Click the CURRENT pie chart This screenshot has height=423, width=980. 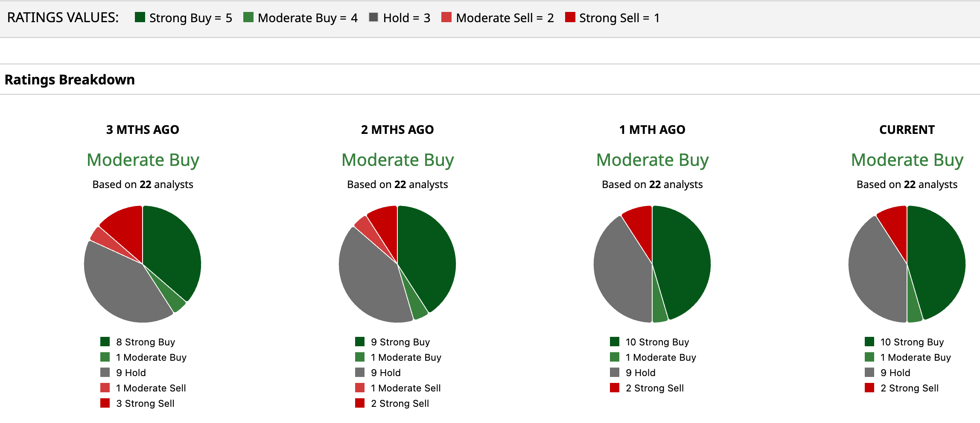(907, 264)
